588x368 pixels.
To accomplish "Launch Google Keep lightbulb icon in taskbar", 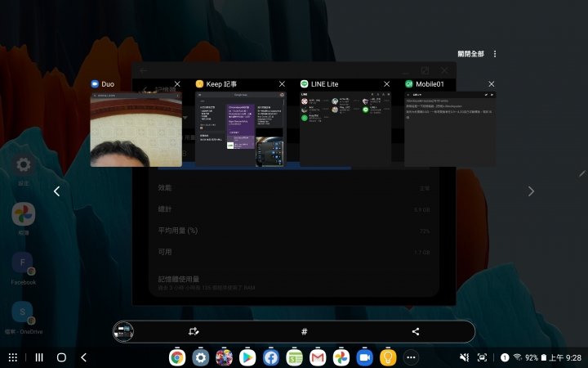I will [x=388, y=357].
